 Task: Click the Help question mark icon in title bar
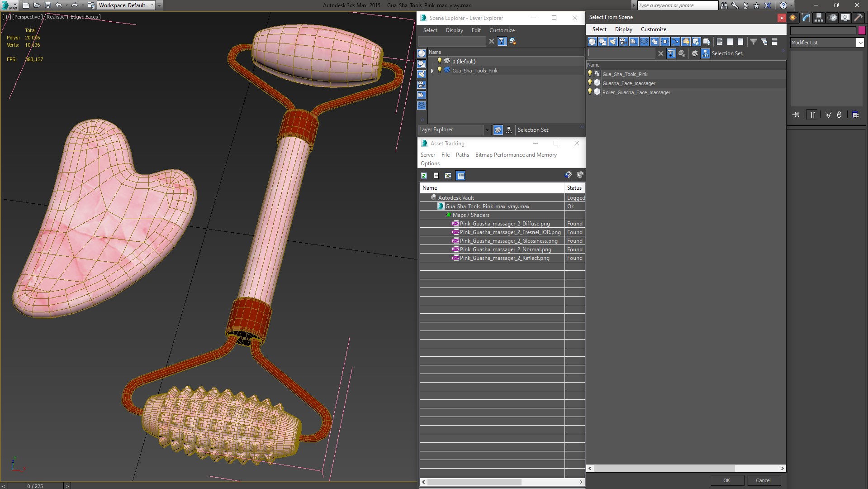[783, 5]
